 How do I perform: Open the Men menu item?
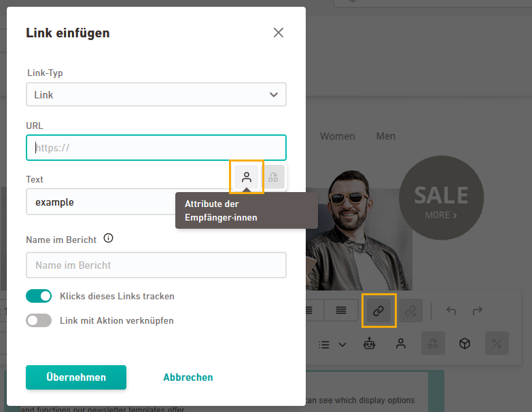385,136
